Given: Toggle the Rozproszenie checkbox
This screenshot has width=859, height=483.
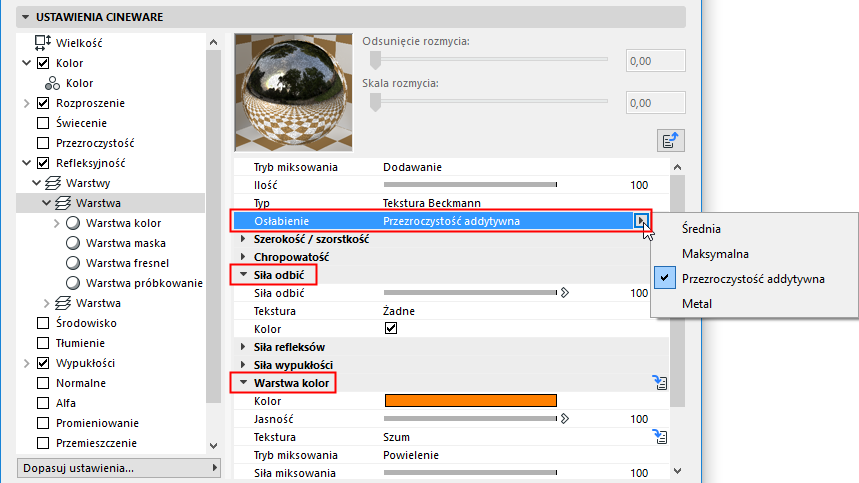Looking at the screenshot, I should [43, 103].
